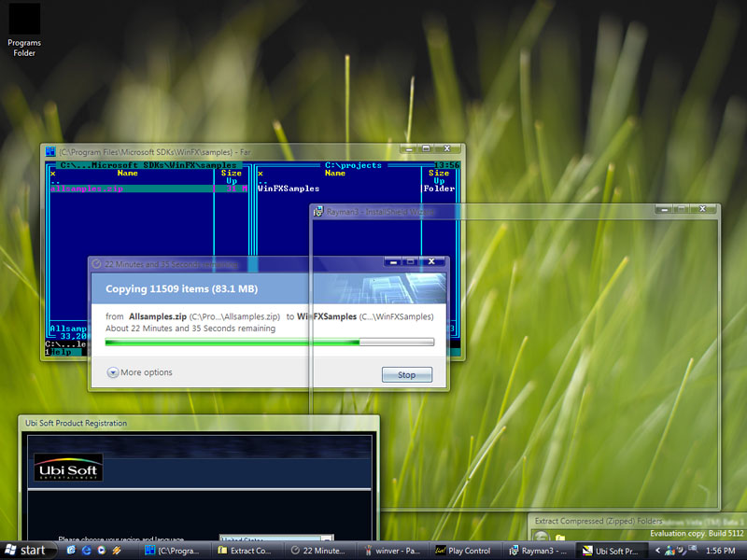This screenshot has height=560, width=747.
Task: Open the Programs Folder desktop icon
Action: click(x=24, y=30)
